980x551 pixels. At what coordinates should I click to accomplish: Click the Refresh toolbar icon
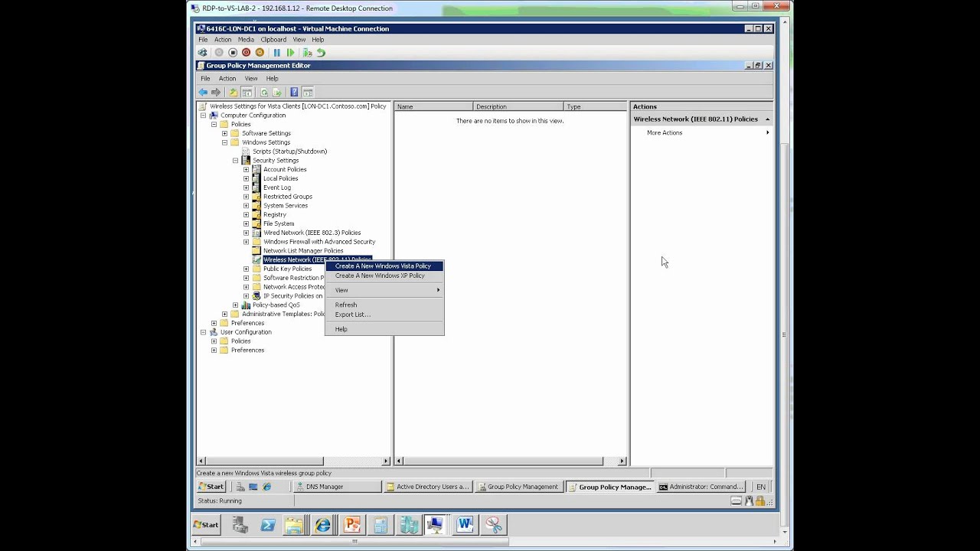tap(264, 92)
